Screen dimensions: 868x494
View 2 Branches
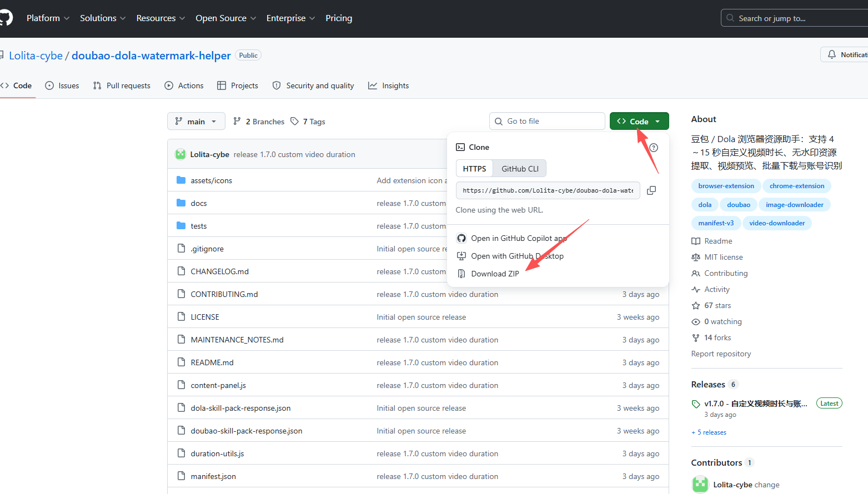[259, 122]
